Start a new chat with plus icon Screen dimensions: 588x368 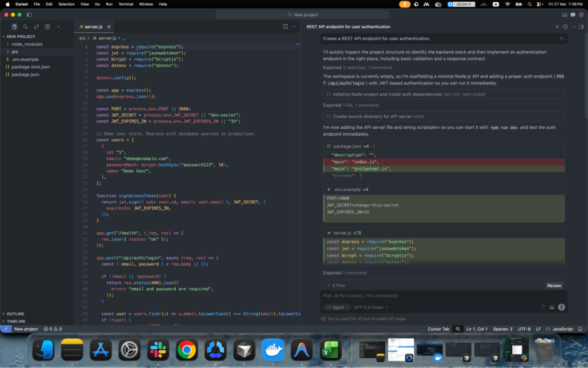556,26
